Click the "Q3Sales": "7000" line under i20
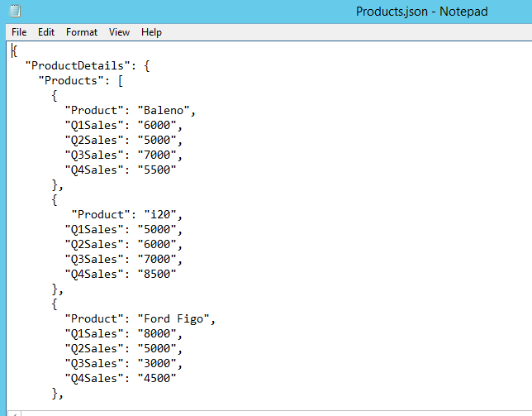 click(124, 260)
